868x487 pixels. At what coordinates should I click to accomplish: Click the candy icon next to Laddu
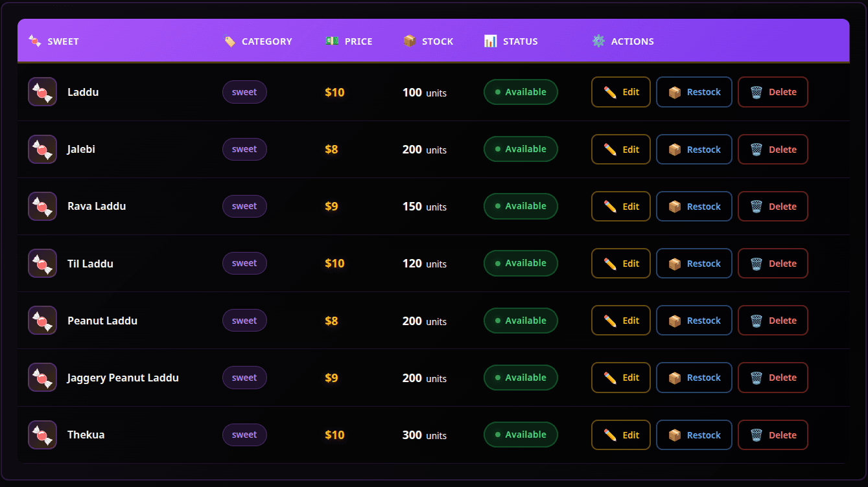[x=42, y=92]
